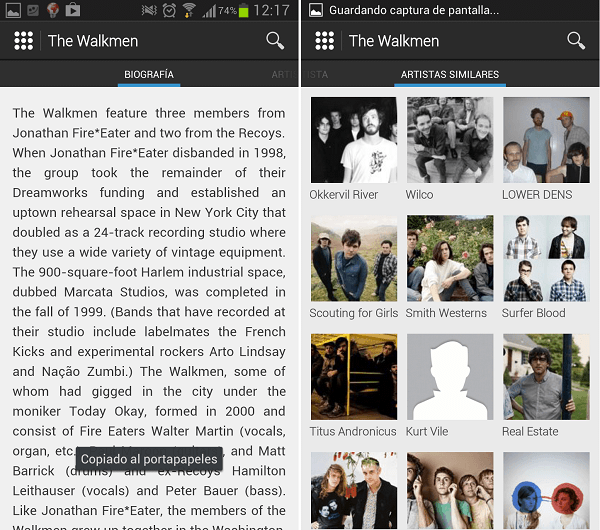The image size is (600, 530).
Task: Tap the Titus Andronicus name label
Action: (x=353, y=432)
